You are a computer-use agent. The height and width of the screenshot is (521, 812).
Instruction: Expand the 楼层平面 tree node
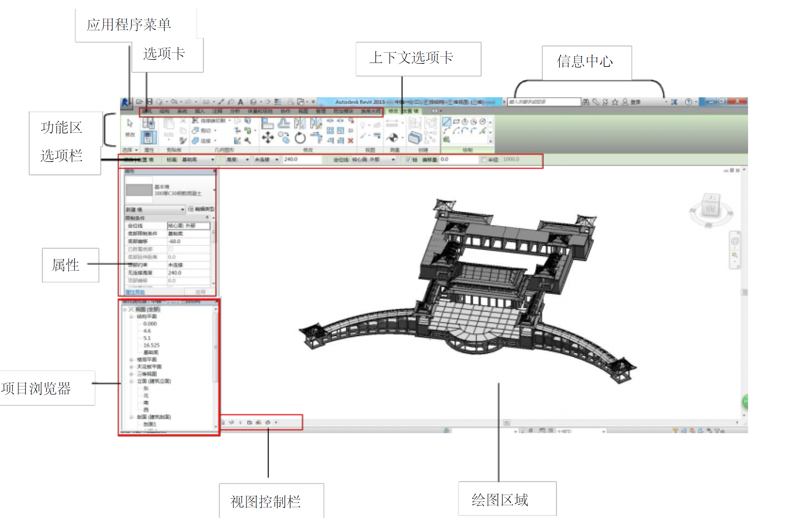(x=131, y=360)
